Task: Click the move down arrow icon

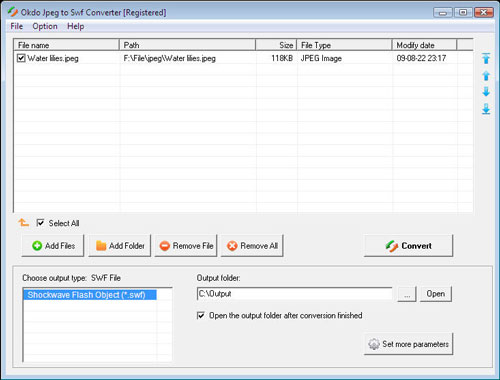Action: (x=486, y=92)
